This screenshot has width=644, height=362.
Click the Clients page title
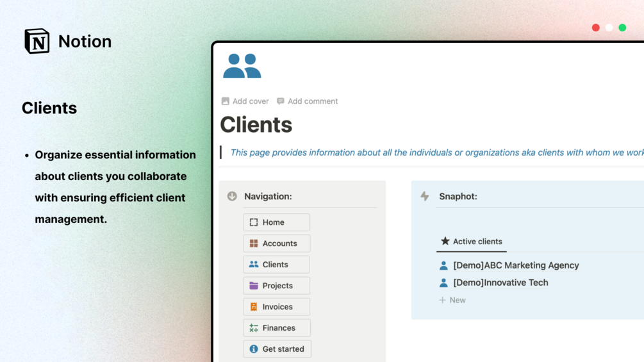click(256, 125)
